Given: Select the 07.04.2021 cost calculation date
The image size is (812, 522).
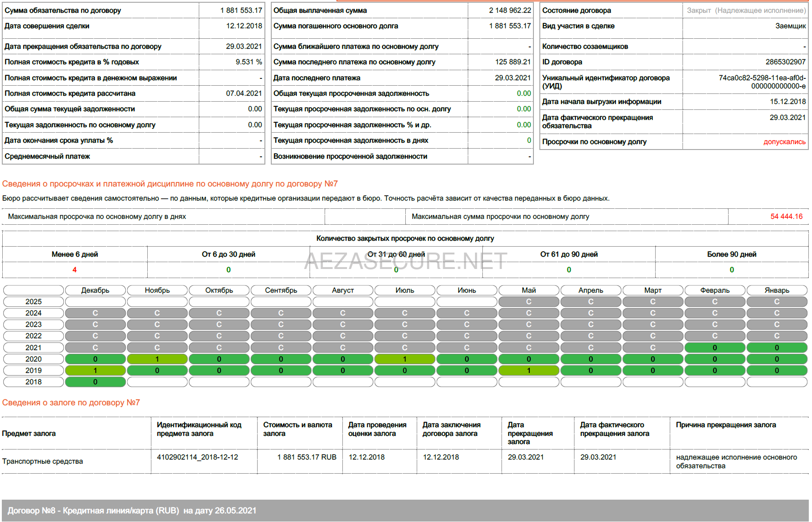Looking at the screenshot, I should click(244, 93).
